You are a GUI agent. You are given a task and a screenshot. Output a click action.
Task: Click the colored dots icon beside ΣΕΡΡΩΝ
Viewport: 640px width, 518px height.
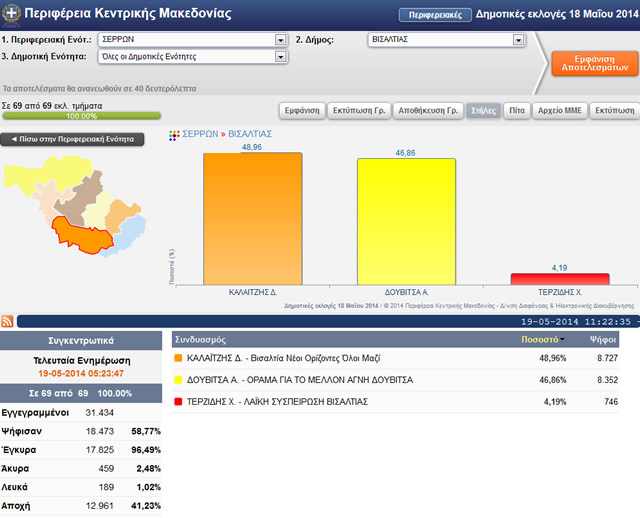[173, 133]
